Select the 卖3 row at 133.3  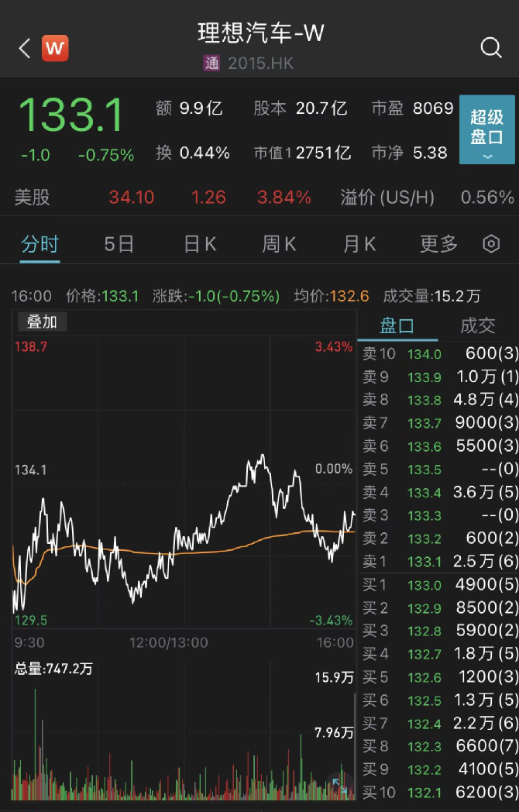[438, 515]
